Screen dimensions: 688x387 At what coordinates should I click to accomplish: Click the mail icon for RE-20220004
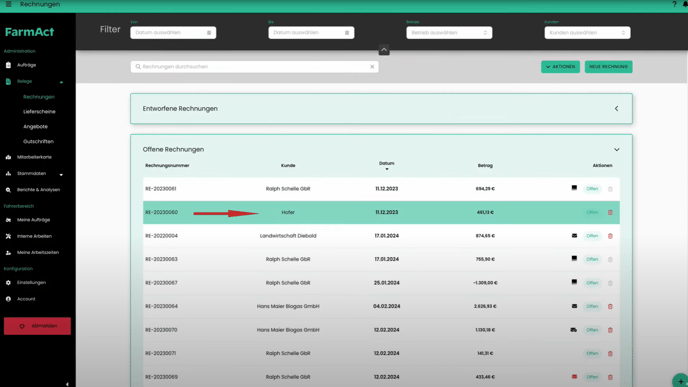coord(574,236)
